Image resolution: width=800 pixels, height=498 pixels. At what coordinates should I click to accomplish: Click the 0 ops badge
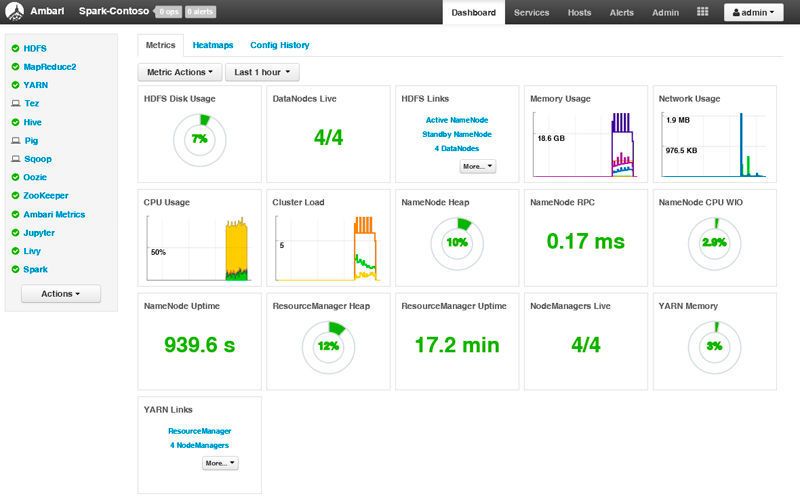(x=168, y=11)
